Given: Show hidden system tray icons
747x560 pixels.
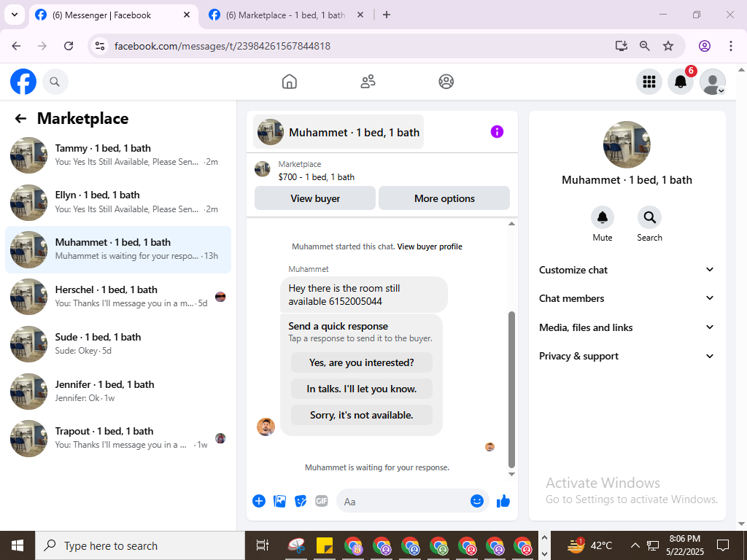Looking at the screenshot, I should pyautogui.click(x=635, y=545).
